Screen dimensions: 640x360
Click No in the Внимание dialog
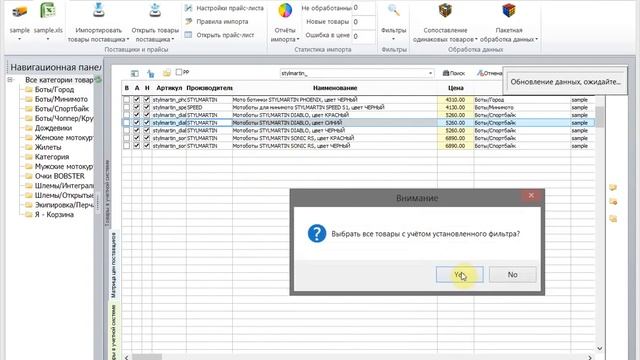point(513,275)
